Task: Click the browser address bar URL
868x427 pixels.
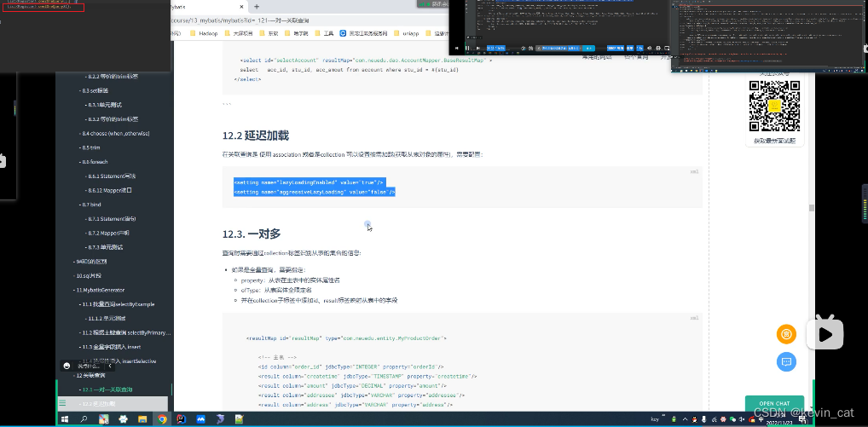Action: 240,20
